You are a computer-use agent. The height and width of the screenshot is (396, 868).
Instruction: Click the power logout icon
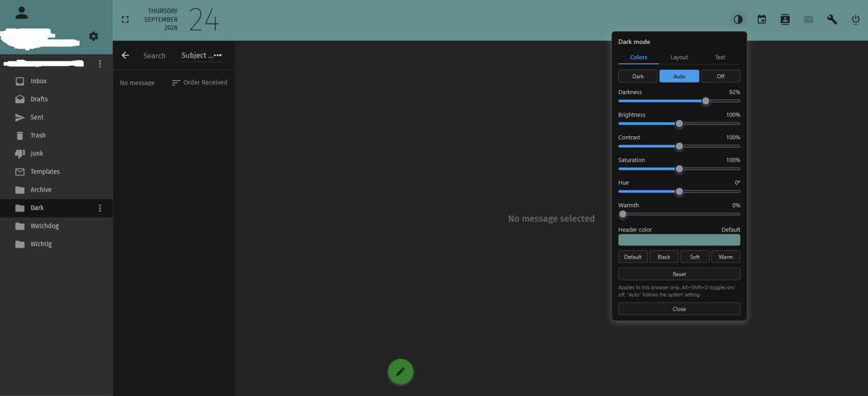click(855, 19)
